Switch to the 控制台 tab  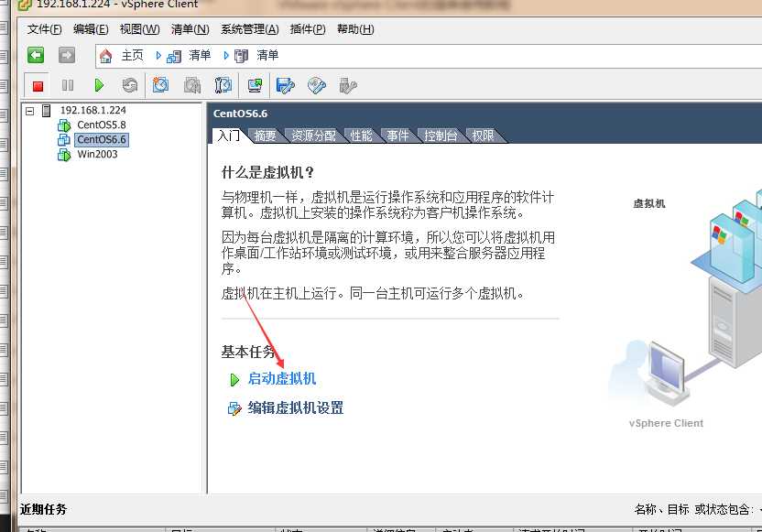tap(441, 136)
